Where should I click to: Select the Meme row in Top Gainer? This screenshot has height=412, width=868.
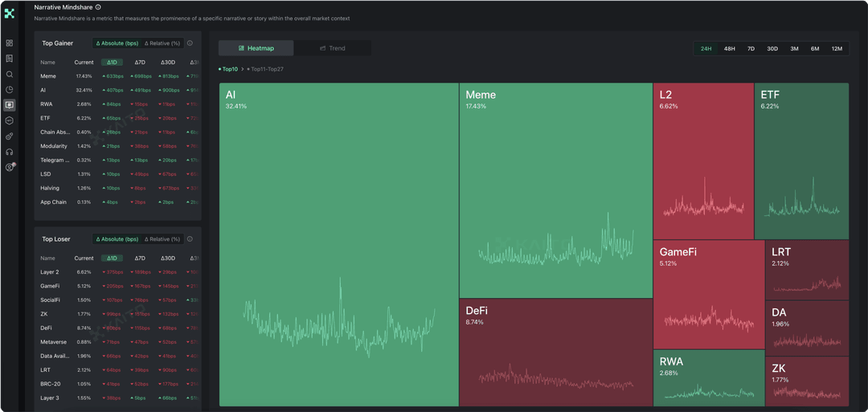[x=48, y=76]
